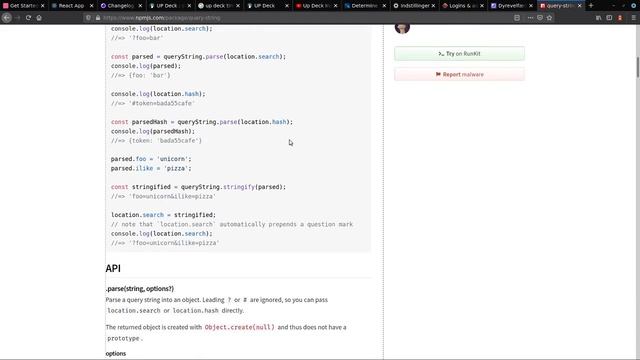Click the maintainer avatar thumbnail
The image size is (640, 360).
[402, 29]
